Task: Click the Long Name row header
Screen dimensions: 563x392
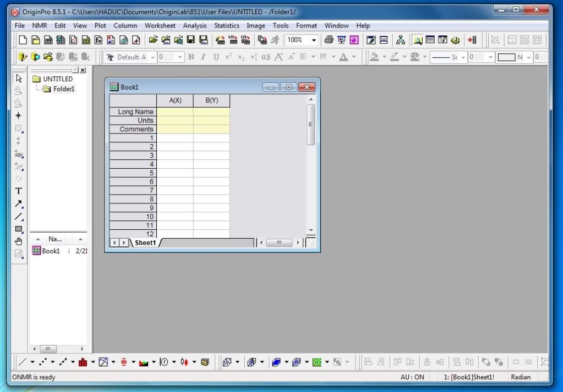Action: click(x=133, y=112)
